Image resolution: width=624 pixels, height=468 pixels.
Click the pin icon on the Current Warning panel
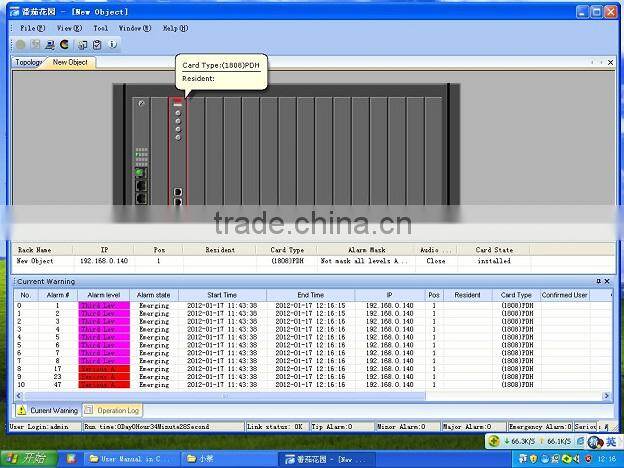click(599, 282)
